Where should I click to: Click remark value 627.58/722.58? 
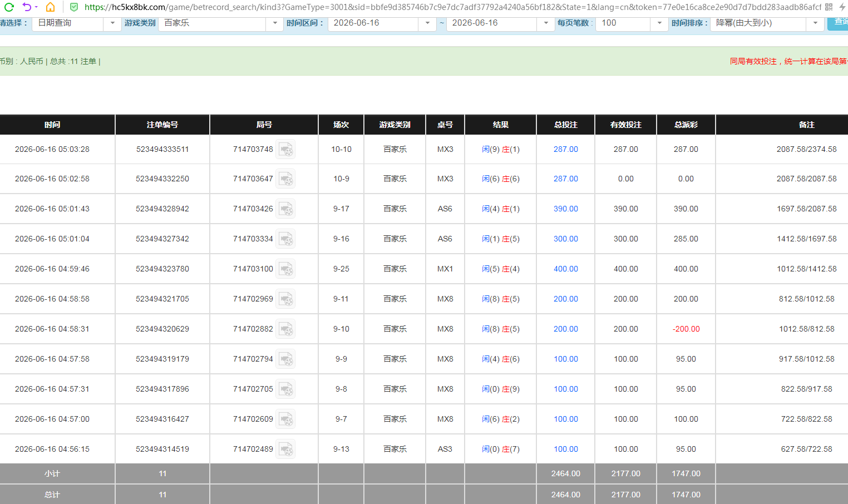807,449
